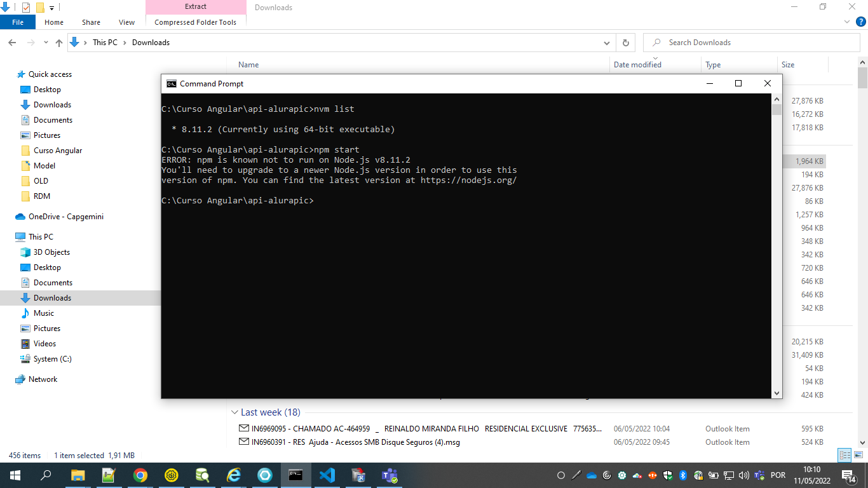Open System (C:) drive

coord(52,359)
